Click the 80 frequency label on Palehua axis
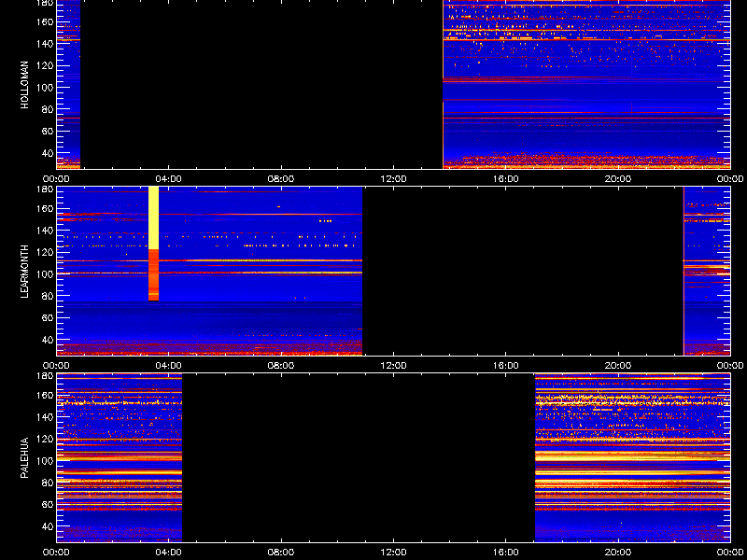Image resolution: width=747 pixels, height=560 pixels. point(49,483)
